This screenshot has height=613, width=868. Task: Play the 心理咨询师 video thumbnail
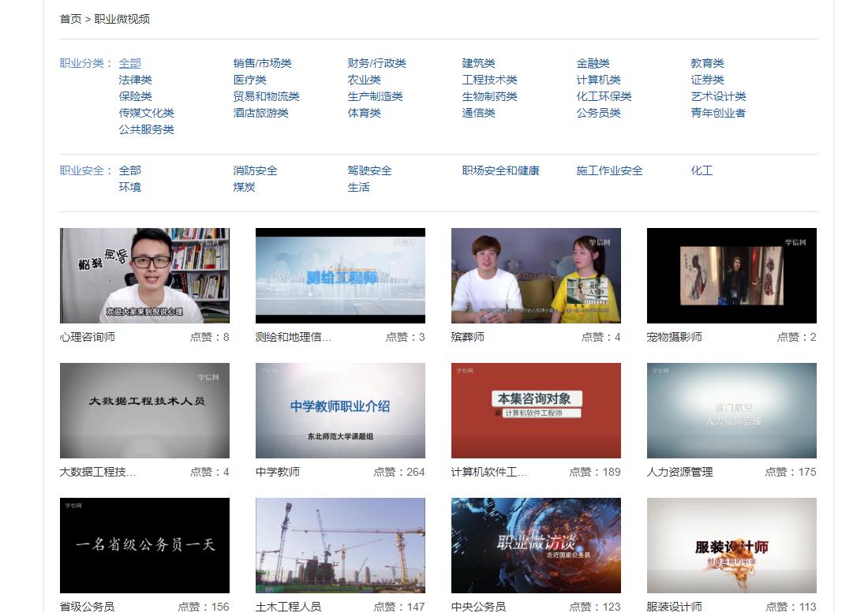(144, 275)
